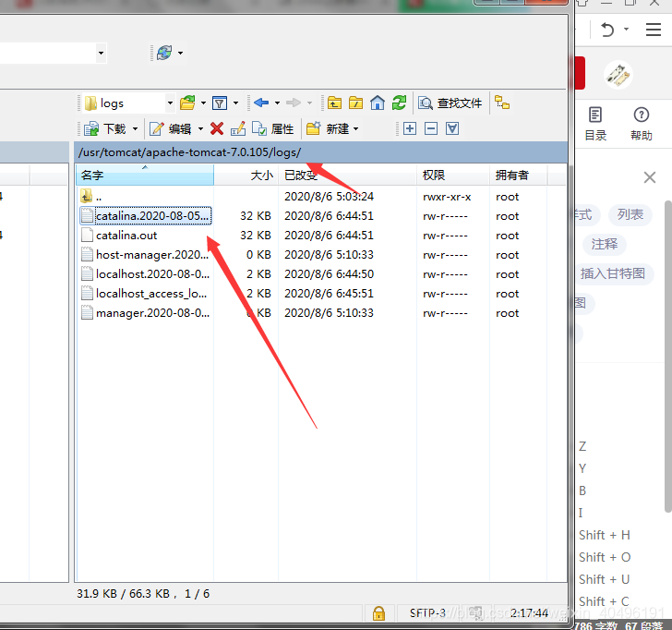Screen dimensions: 672x630
Task: Close the editor help panel with X
Action: click(650, 177)
